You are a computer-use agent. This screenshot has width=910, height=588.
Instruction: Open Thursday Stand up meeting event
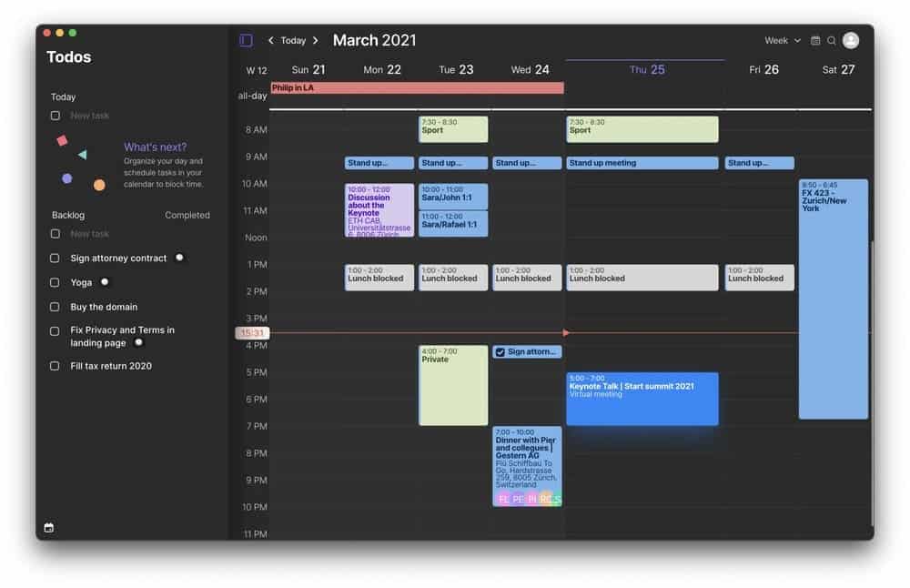pyautogui.click(x=642, y=163)
